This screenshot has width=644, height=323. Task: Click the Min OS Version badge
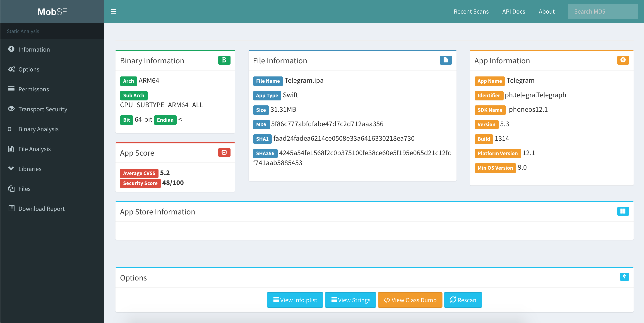[495, 168]
